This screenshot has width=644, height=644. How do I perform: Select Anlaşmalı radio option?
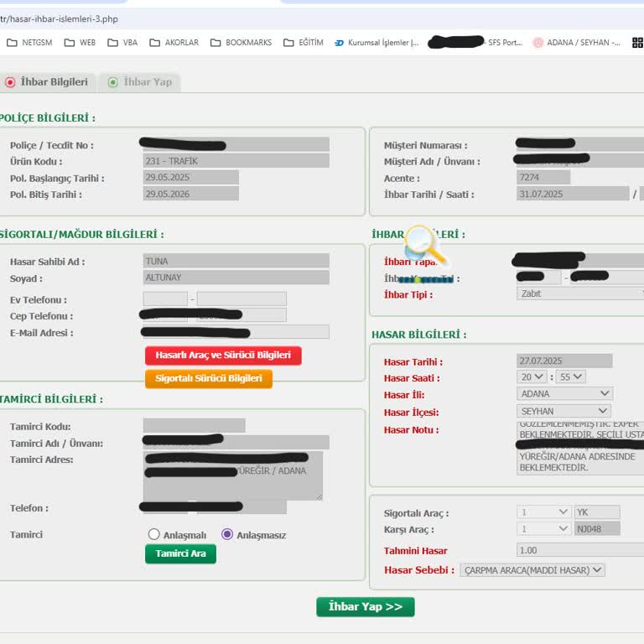tap(153, 534)
